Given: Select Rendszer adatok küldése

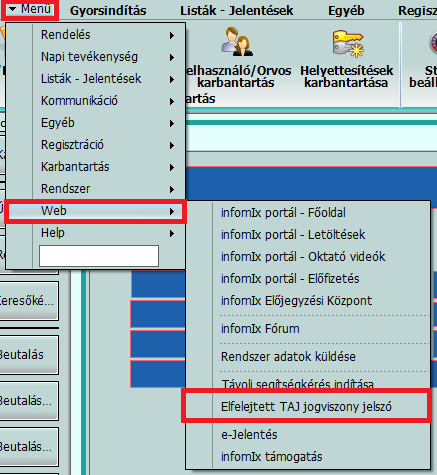Looking at the screenshot, I should click(288, 357).
